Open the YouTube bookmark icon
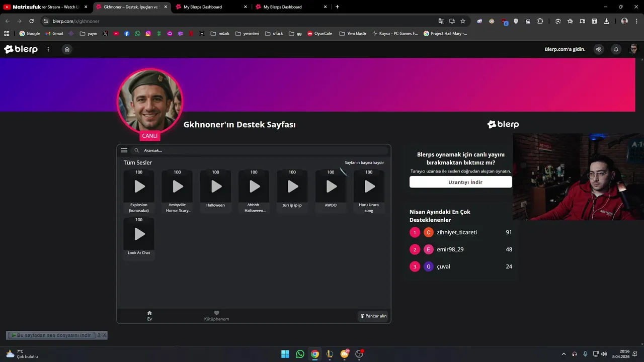644x362 pixels. click(x=116, y=34)
